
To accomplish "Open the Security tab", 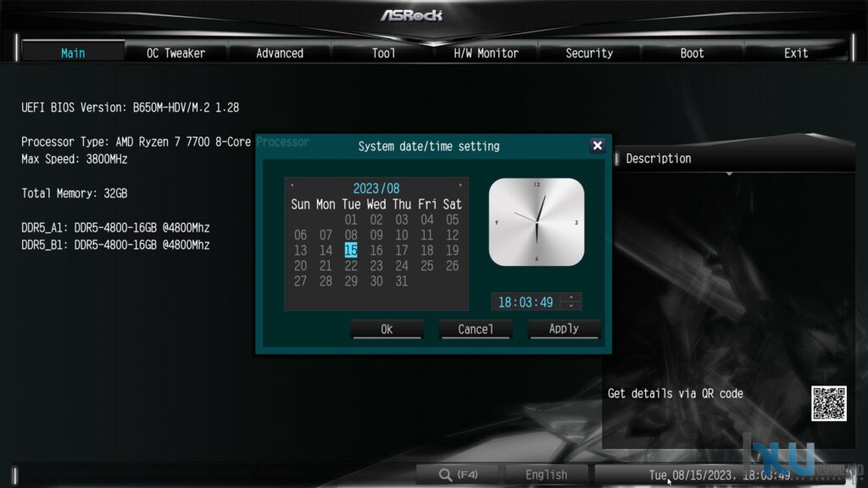I will point(589,53).
